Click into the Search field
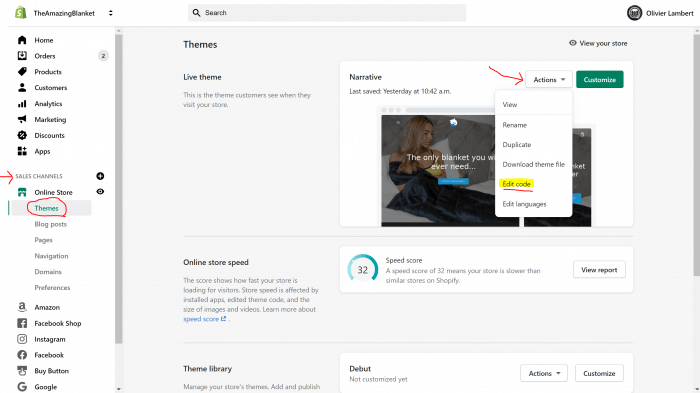700x393 pixels. click(327, 13)
